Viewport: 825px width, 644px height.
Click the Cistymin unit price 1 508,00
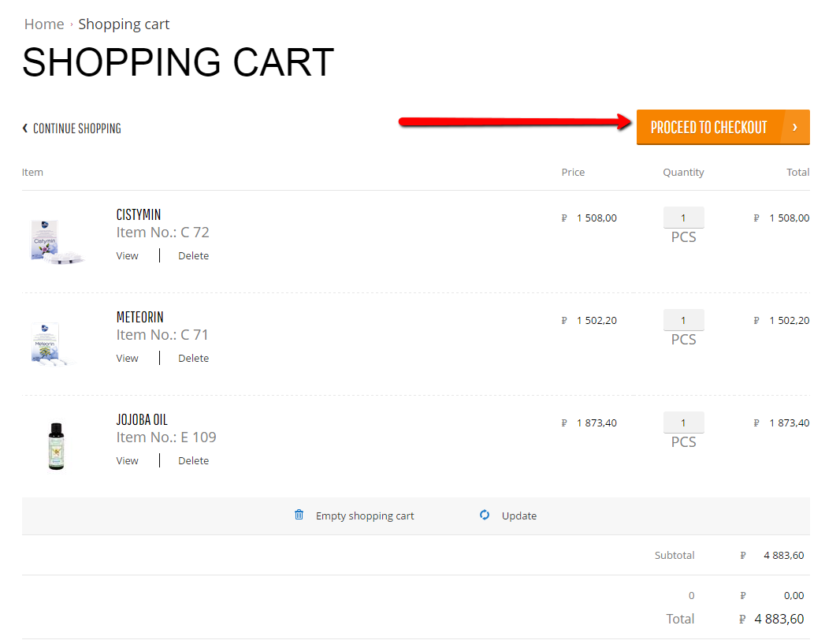(596, 218)
